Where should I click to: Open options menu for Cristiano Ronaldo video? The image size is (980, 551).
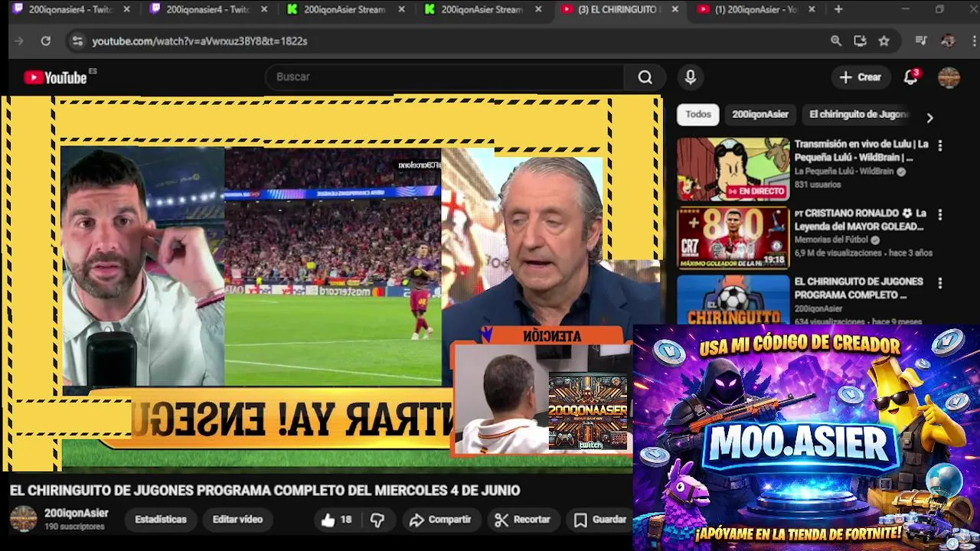pos(939,215)
